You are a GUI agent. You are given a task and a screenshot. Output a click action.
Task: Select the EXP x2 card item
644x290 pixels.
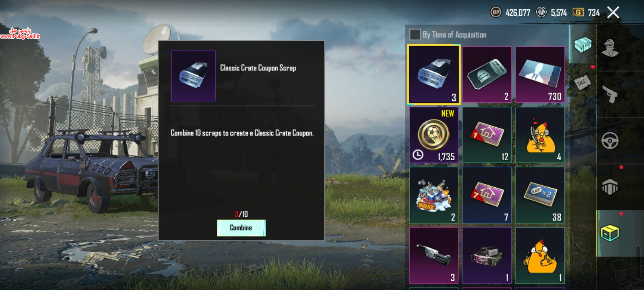pyautogui.click(x=540, y=195)
